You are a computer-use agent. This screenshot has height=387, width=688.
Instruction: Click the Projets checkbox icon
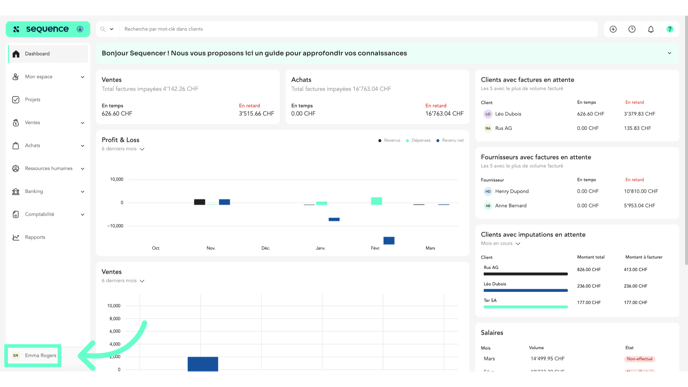click(x=16, y=100)
